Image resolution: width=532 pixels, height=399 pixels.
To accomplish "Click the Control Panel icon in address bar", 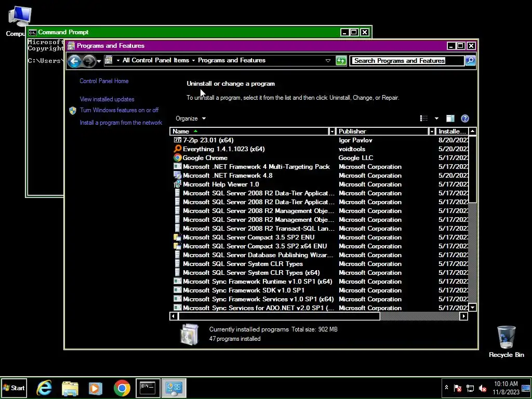I will click(x=108, y=60).
